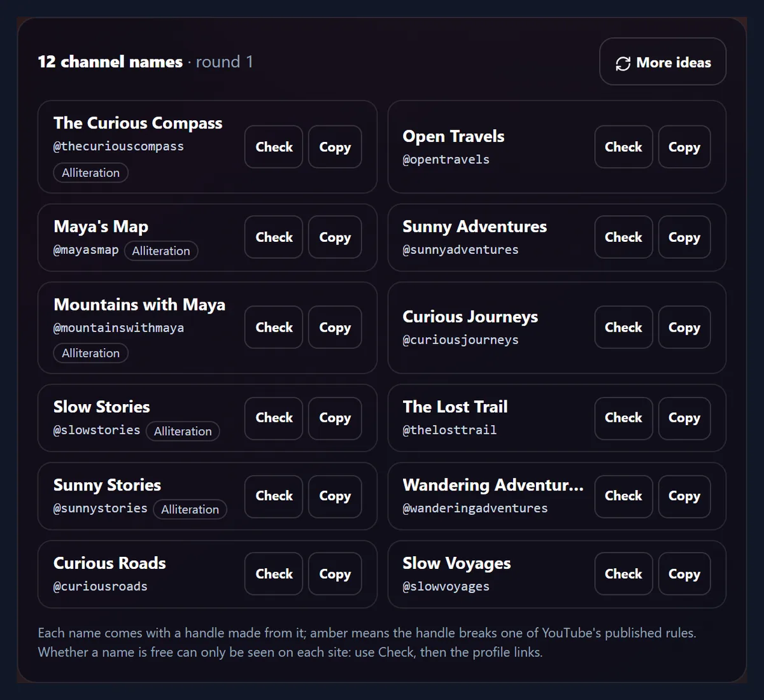Copy the Slow Stories name
Image resolution: width=764 pixels, height=700 pixels.
[x=335, y=418]
